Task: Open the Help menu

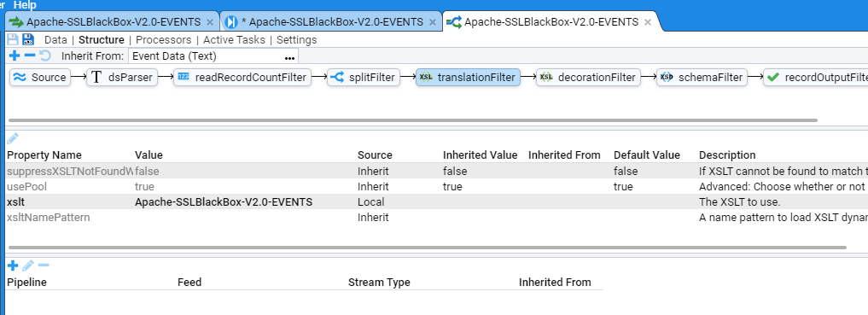Action: coord(25,5)
